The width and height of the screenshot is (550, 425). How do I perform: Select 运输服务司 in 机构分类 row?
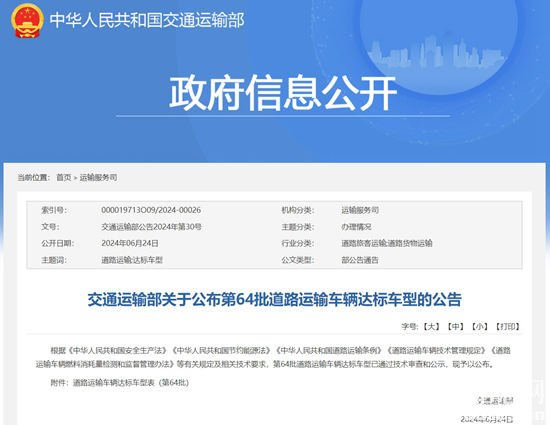(x=360, y=210)
